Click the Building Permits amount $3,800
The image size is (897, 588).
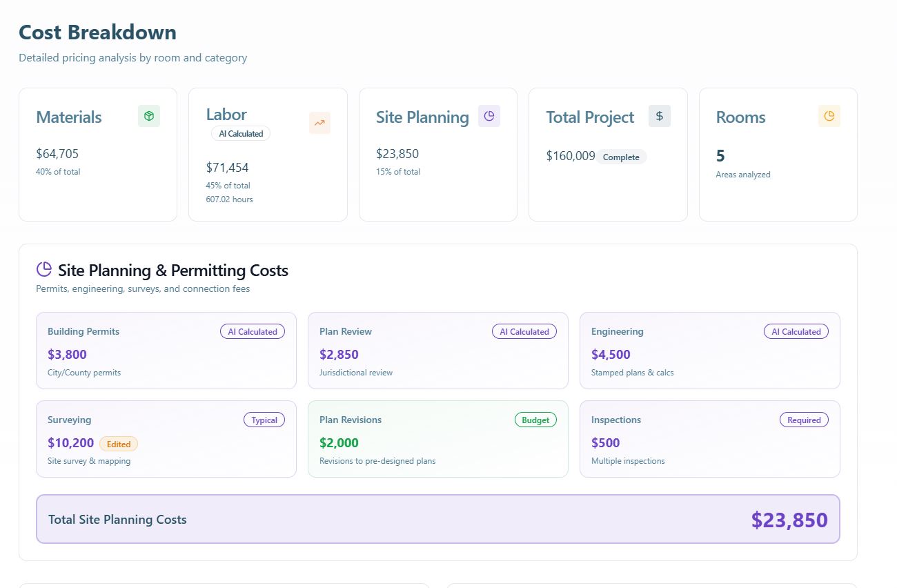click(x=67, y=355)
